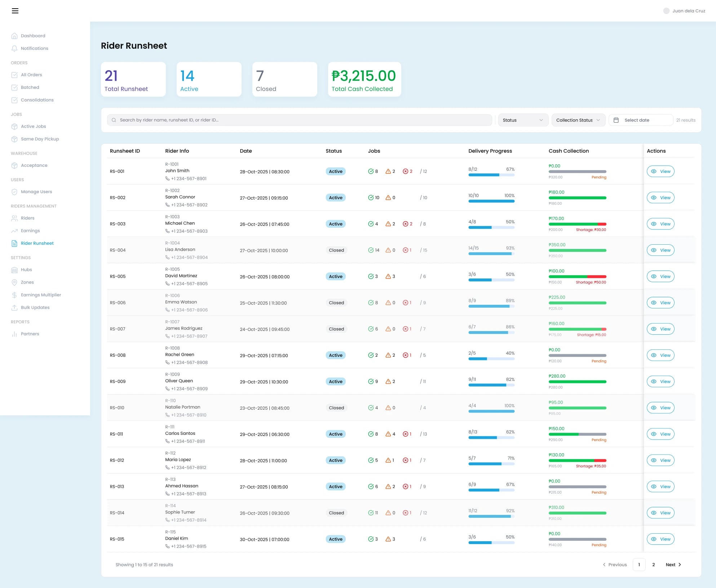The width and height of the screenshot is (716, 588).
Task: Click the Acceptance warehouse icon
Action: point(14,165)
